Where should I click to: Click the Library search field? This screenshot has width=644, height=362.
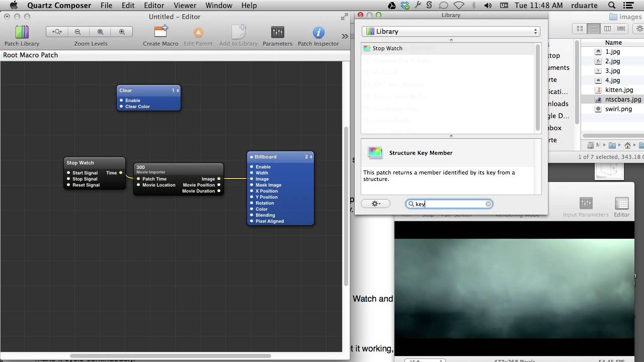[x=449, y=204]
